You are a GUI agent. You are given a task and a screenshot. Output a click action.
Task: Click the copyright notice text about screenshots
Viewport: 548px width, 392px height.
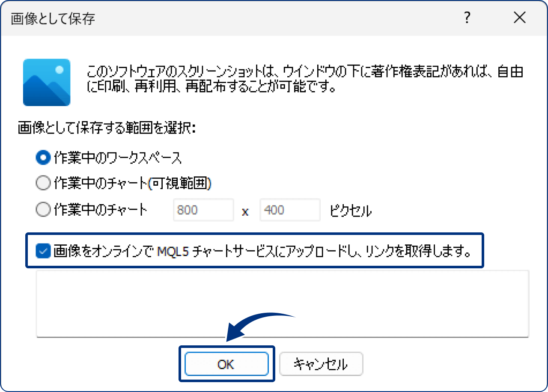tap(305, 80)
